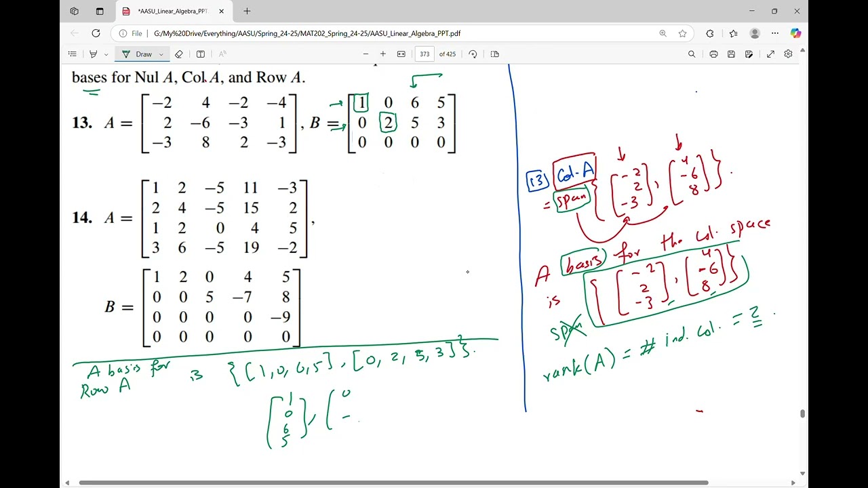Screen dimensions: 868x488
Task: Toggle the Draw tool
Action: pyautogui.click(x=138, y=54)
